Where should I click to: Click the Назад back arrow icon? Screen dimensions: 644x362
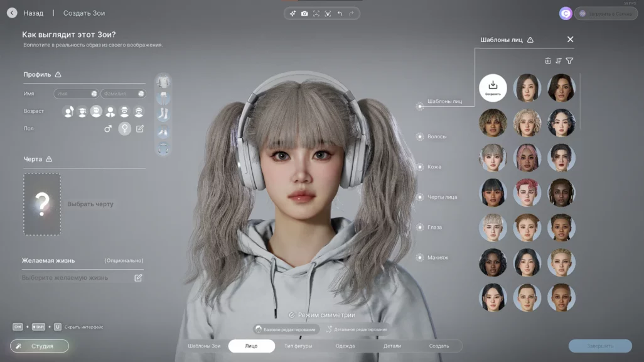[12, 13]
